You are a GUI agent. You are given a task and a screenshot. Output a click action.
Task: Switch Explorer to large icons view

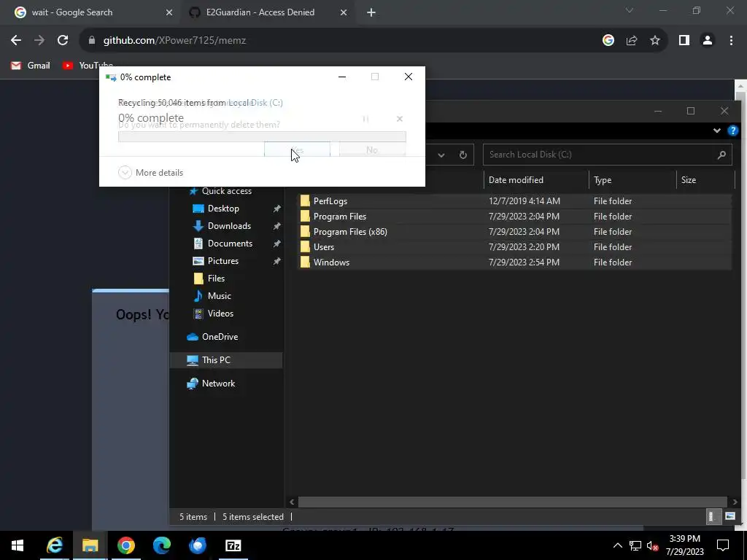(729, 516)
